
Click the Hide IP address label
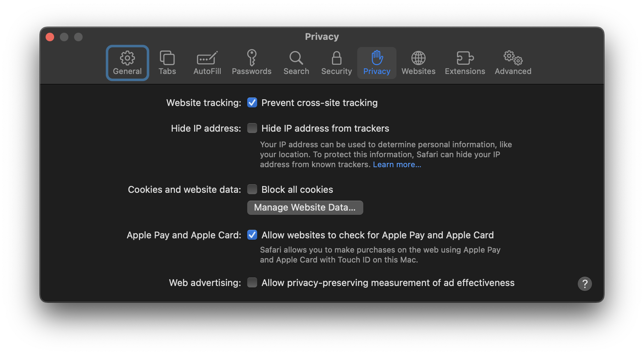(206, 128)
